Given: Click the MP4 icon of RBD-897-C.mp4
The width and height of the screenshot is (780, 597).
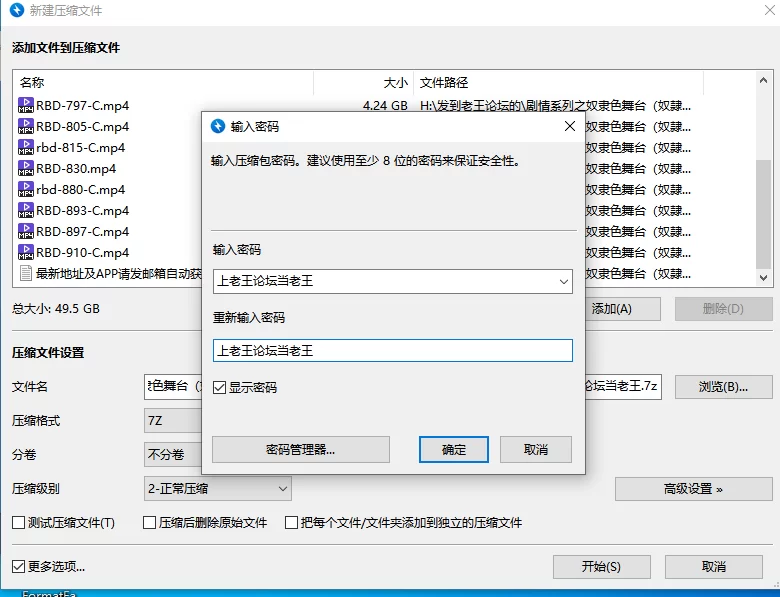Looking at the screenshot, I should (x=26, y=231).
